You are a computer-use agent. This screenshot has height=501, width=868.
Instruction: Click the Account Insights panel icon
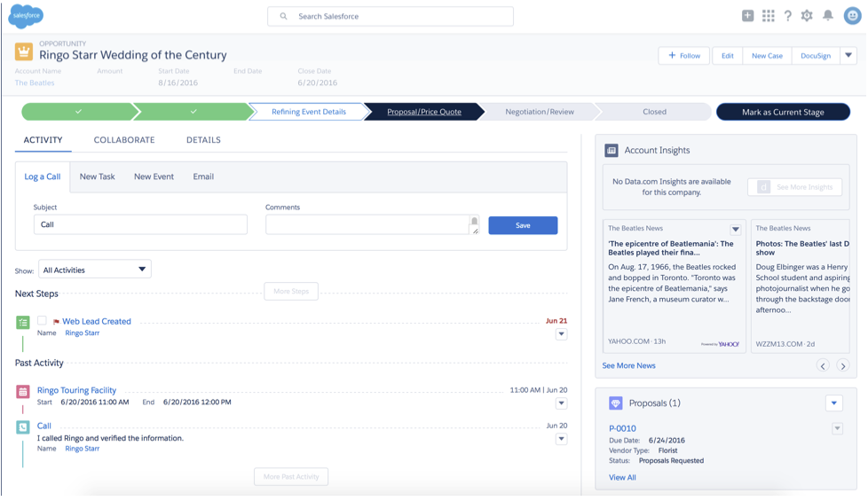point(612,150)
